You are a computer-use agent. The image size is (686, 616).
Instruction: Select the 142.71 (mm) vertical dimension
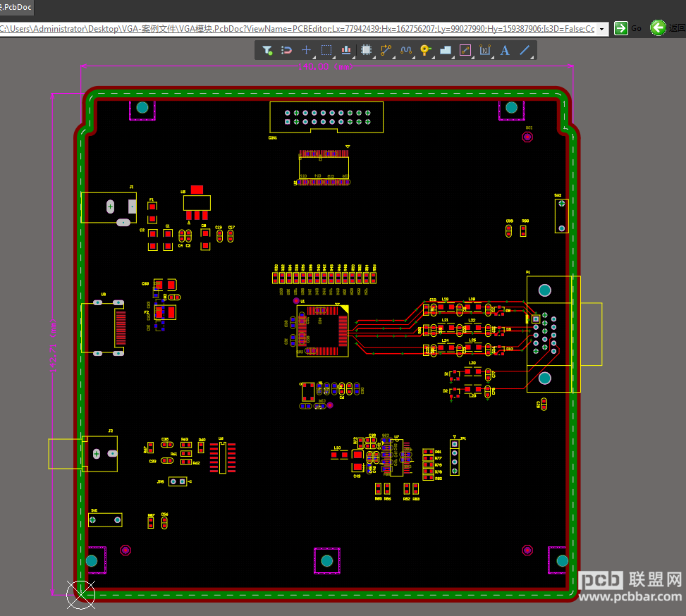(54, 347)
